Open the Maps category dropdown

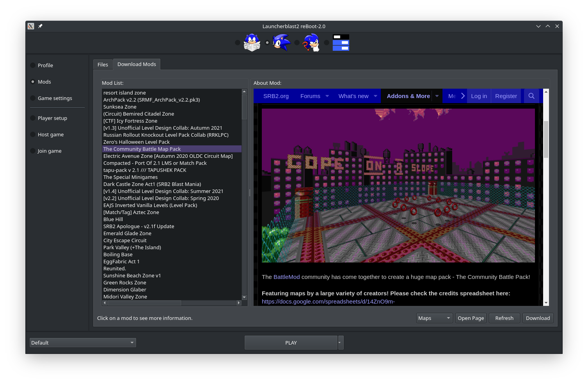(x=435, y=318)
